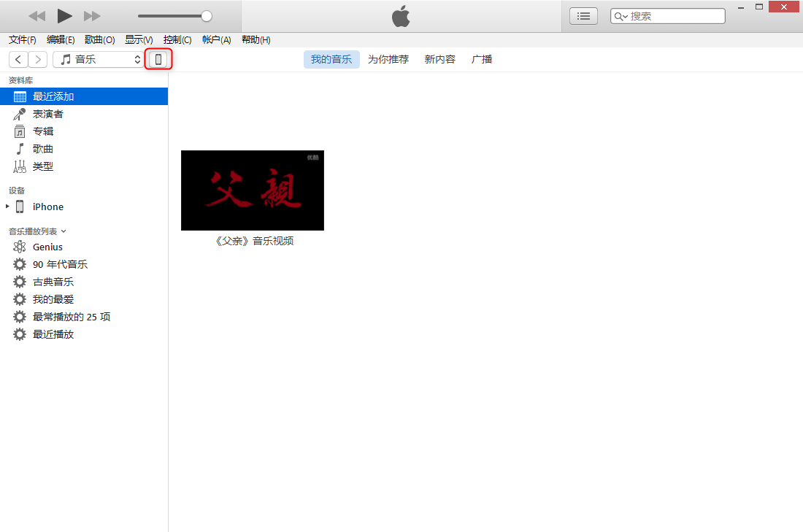Image resolution: width=803 pixels, height=532 pixels.
Task: Switch to the 为你推荐 tab
Action: point(388,59)
